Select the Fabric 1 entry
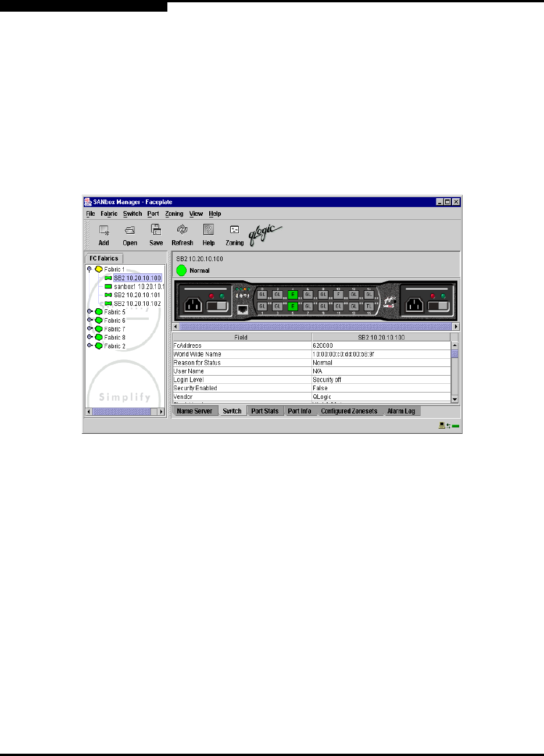The width and height of the screenshot is (544, 756). [114, 270]
